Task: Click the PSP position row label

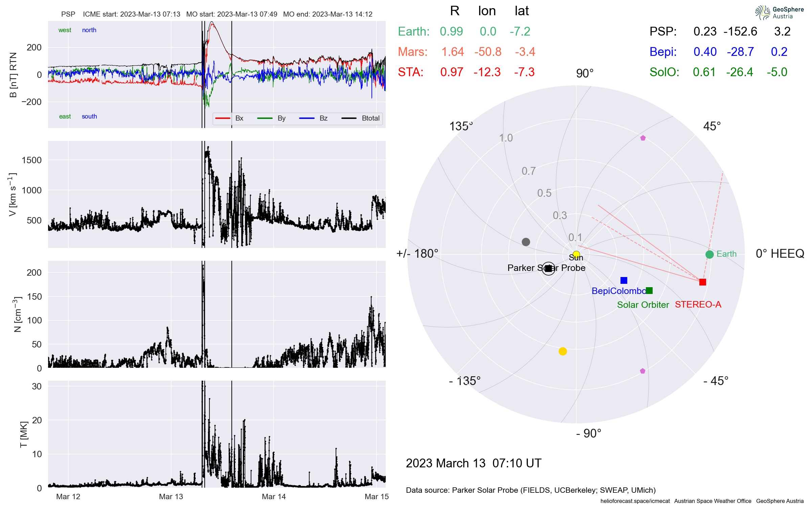Action: 663,31
